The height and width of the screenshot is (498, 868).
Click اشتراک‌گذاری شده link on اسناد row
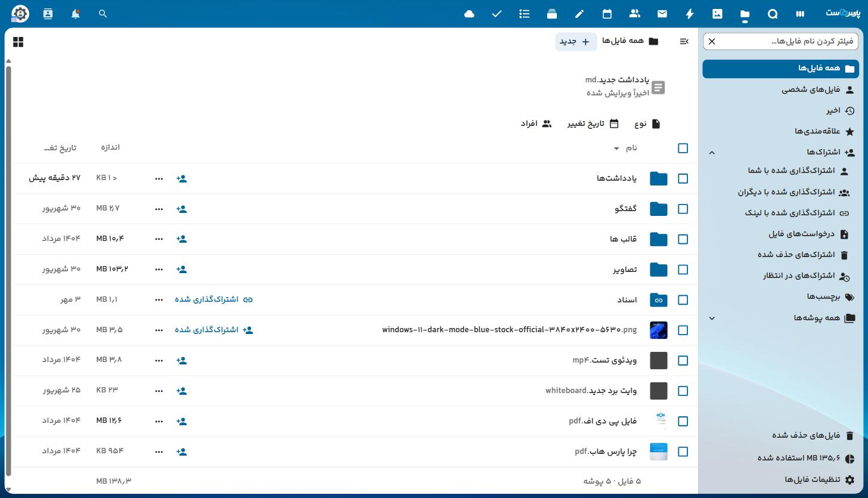(x=214, y=299)
